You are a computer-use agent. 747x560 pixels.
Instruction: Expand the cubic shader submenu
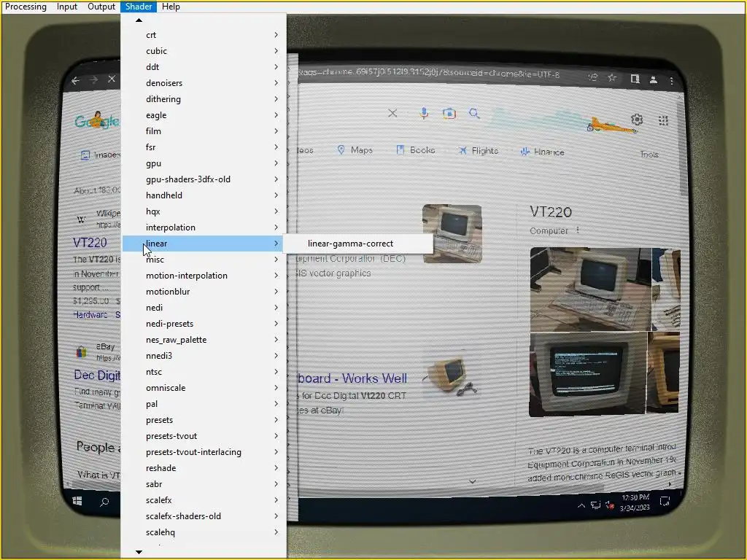[x=204, y=51]
